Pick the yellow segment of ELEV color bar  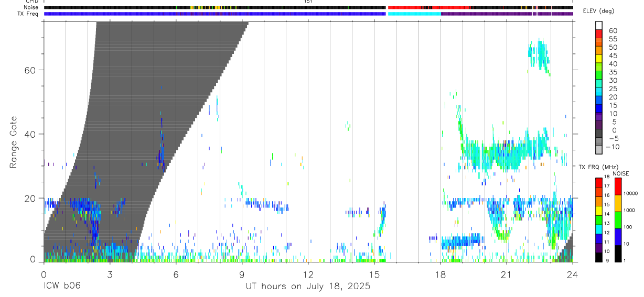(599, 58)
